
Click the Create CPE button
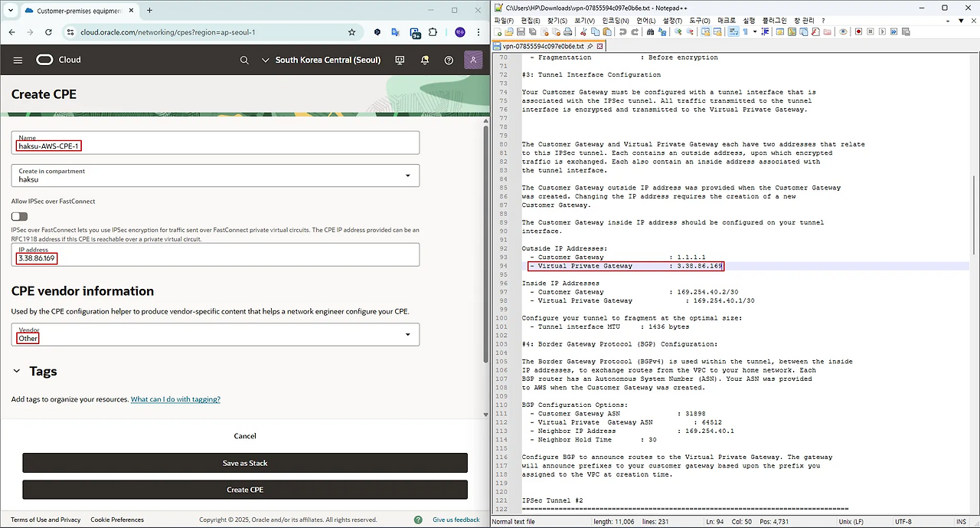click(244, 490)
